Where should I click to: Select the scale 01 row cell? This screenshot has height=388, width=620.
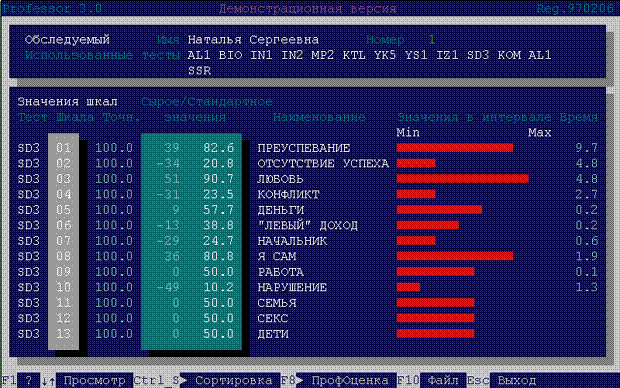63,148
